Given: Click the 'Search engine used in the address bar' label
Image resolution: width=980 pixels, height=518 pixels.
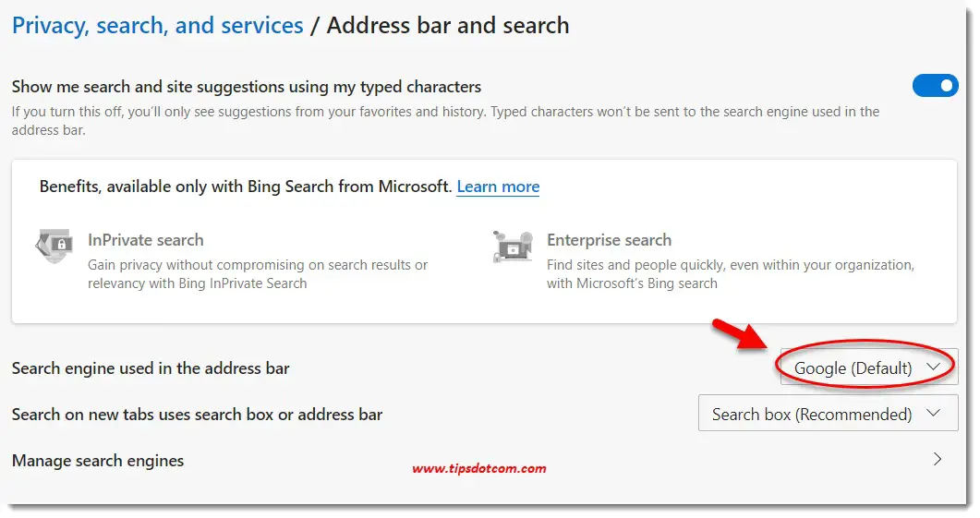Looking at the screenshot, I should [151, 368].
